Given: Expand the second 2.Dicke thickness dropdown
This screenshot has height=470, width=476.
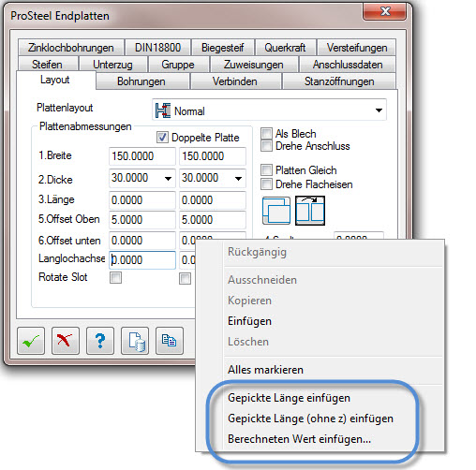Looking at the screenshot, I should [x=238, y=179].
